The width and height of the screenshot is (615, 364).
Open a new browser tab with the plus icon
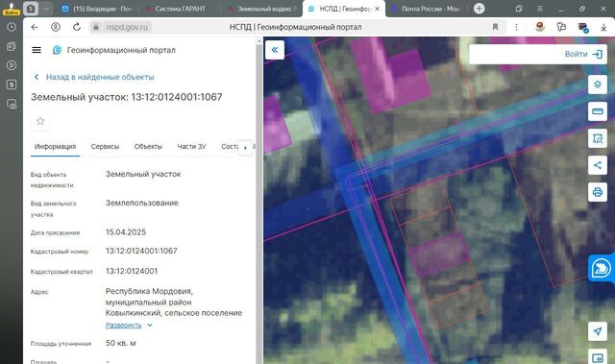(x=479, y=9)
